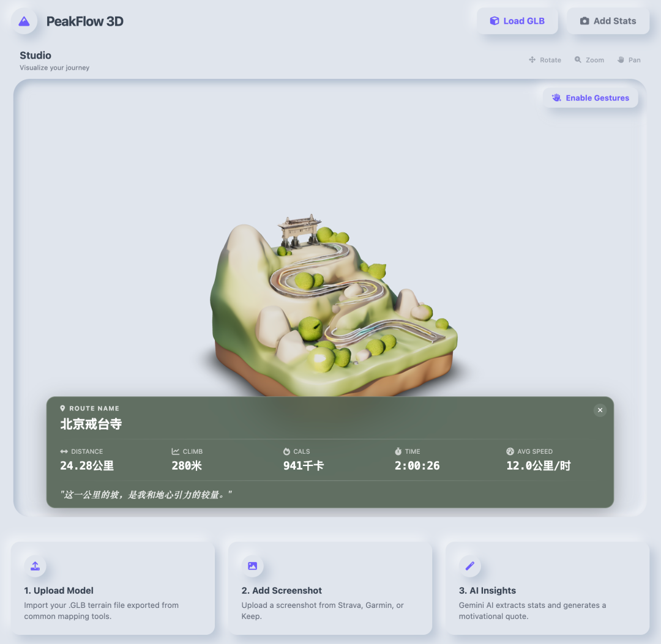Click the Rotate control icon

pyautogui.click(x=532, y=60)
